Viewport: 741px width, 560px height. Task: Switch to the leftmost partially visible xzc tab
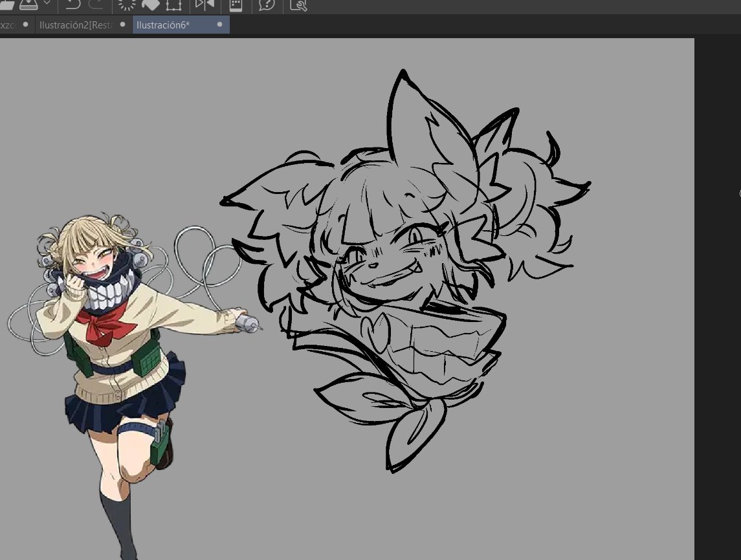(17, 25)
